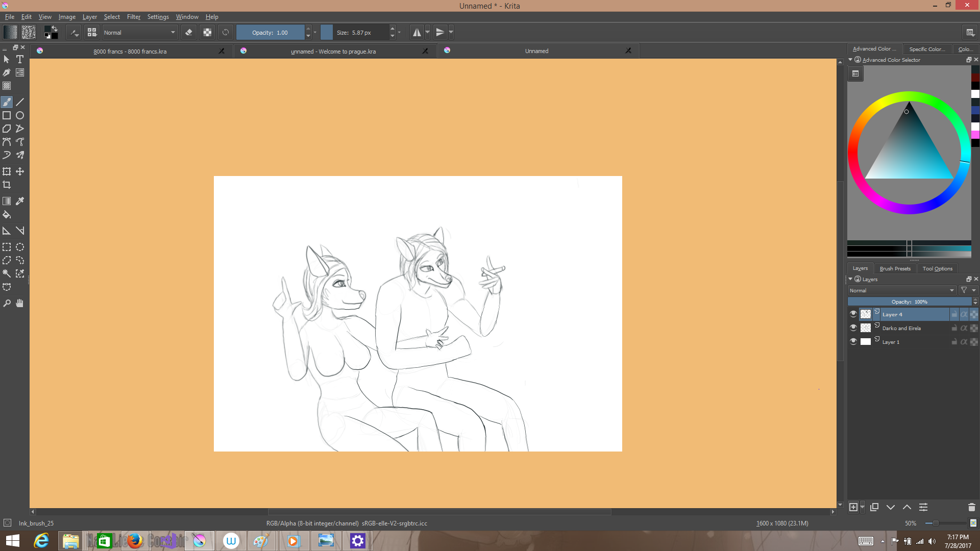Switch to Tool Options panel tab
The width and height of the screenshot is (980, 551).
(937, 268)
